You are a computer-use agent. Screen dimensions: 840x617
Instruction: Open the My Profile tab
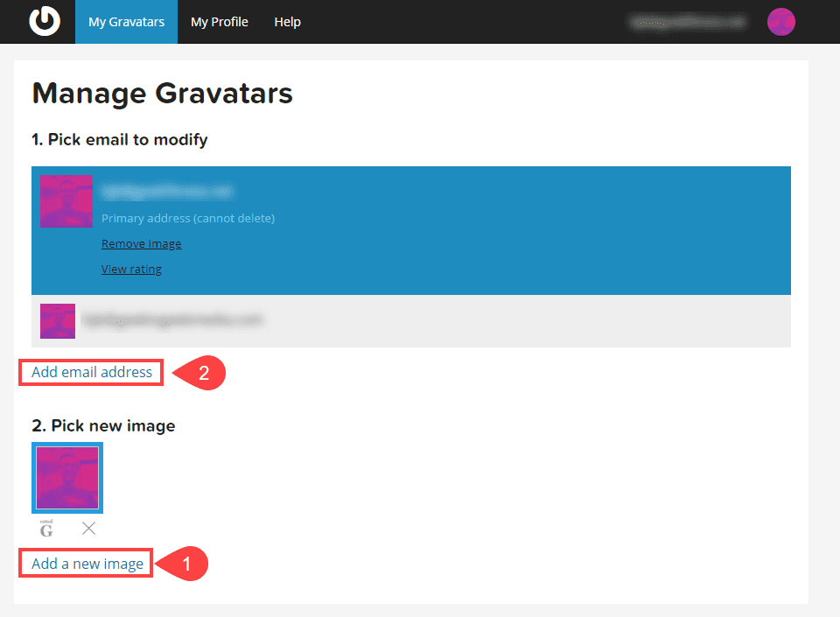pyautogui.click(x=219, y=22)
